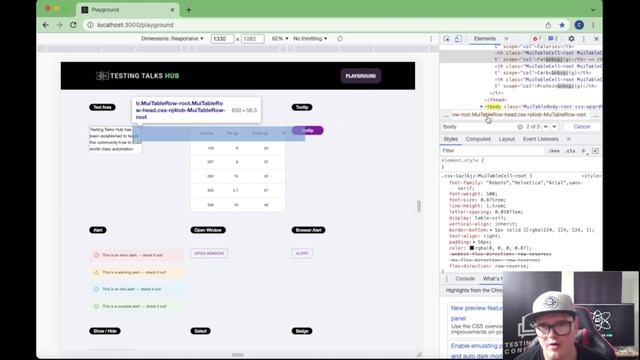This screenshot has height=360, width=640.
Task: Open a new browser tab
Action: (189, 10)
